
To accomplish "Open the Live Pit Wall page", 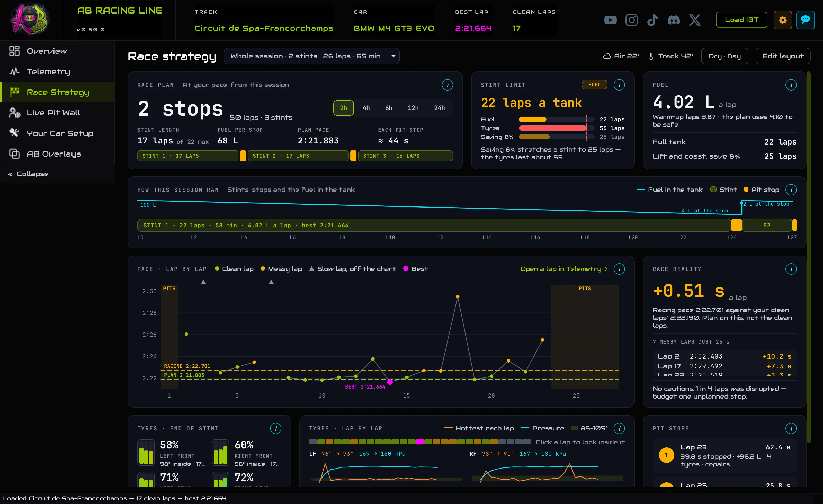I will [57, 113].
